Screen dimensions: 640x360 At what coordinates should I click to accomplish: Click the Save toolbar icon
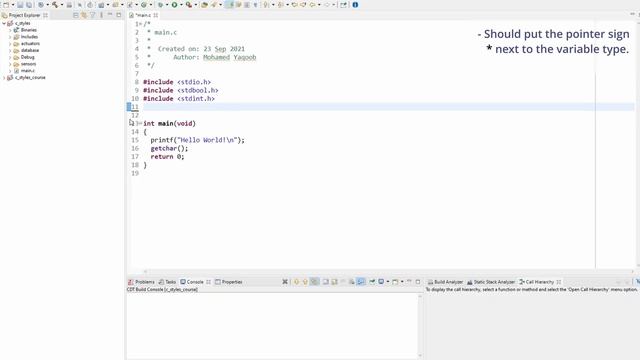[20, 5]
